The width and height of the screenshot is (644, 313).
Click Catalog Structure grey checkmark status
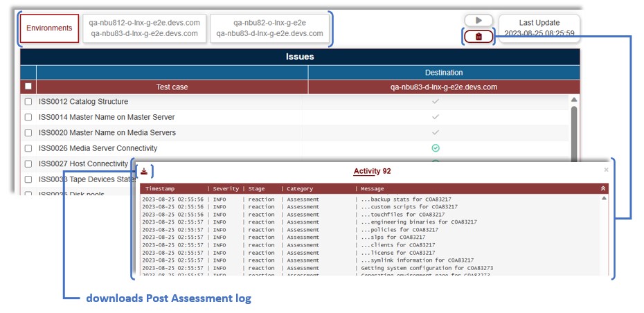click(x=436, y=102)
